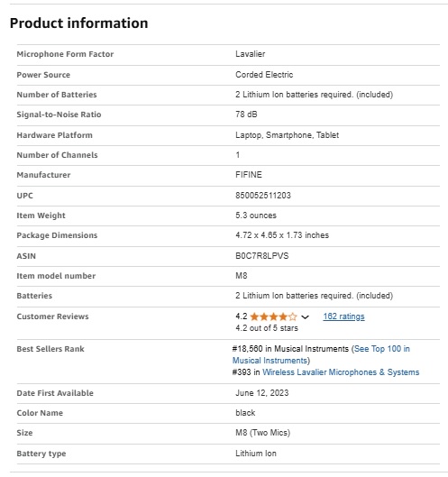Open the 182 ratings link

tap(343, 316)
